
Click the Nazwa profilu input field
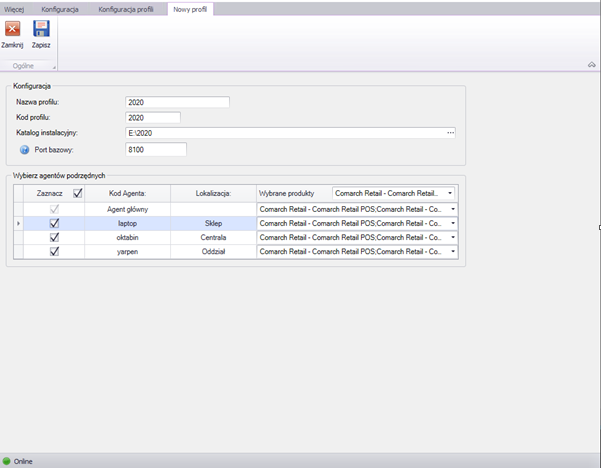click(177, 102)
